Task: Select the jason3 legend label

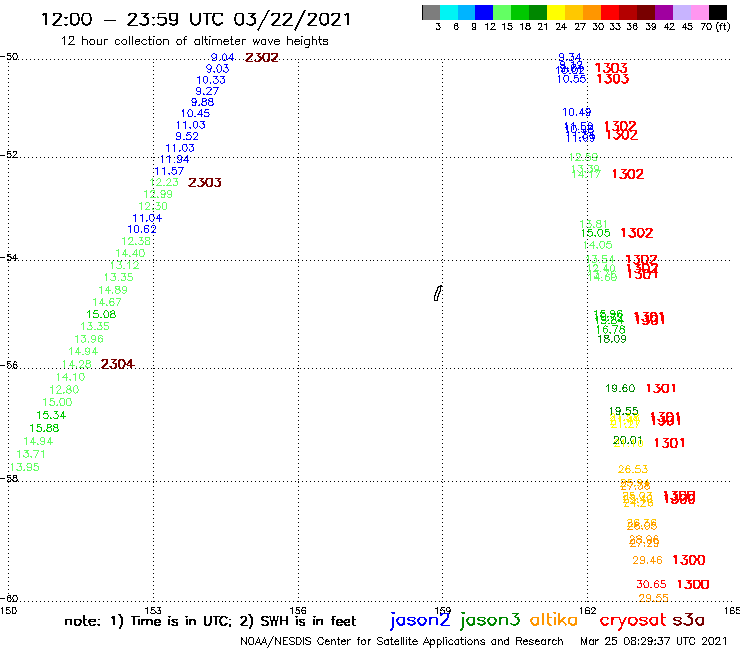Action: point(490,620)
